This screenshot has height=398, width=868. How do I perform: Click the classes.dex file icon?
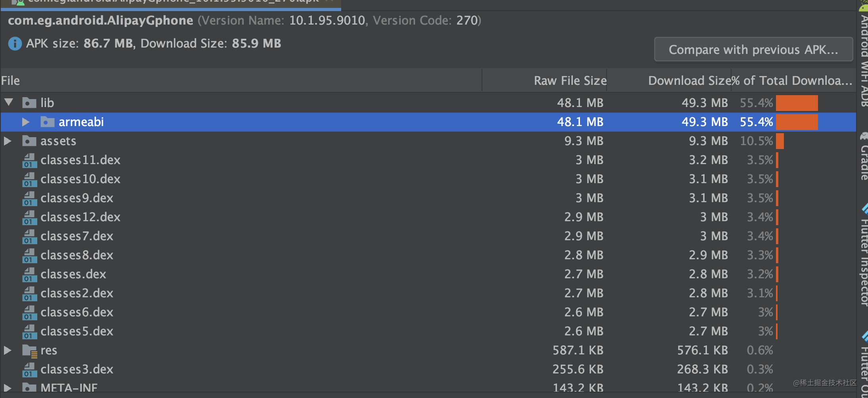pos(29,274)
